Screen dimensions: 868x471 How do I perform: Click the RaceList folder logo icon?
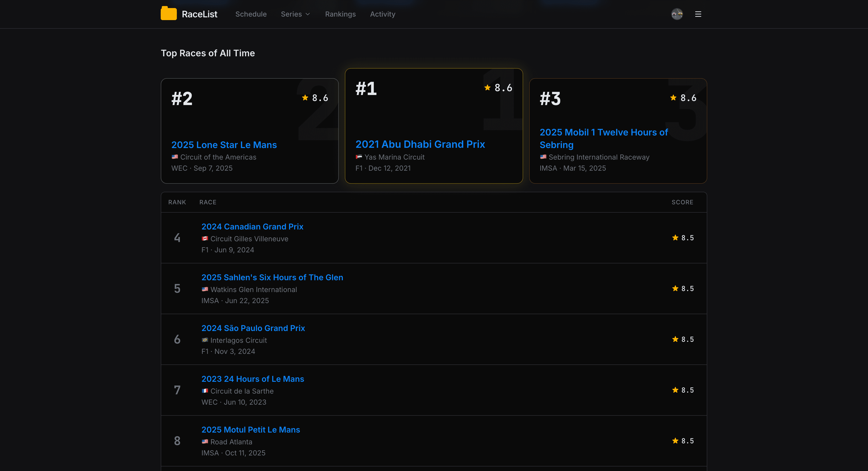169,14
